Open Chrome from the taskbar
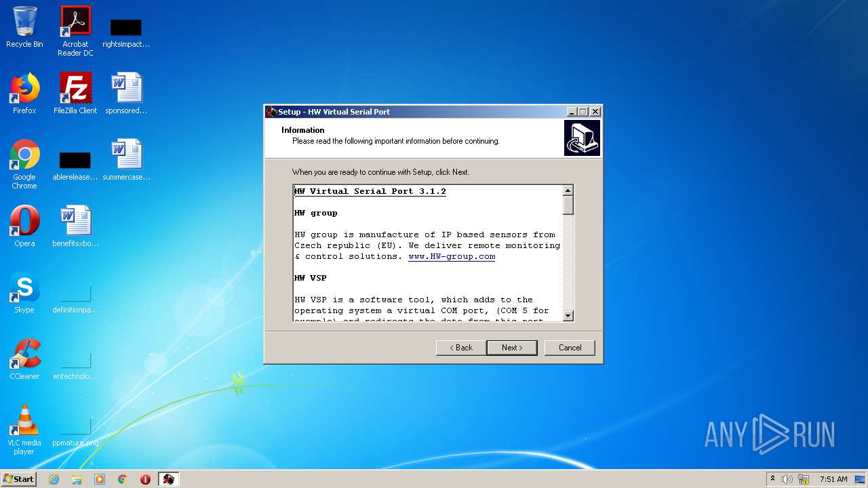The height and width of the screenshot is (488, 868). (123, 479)
